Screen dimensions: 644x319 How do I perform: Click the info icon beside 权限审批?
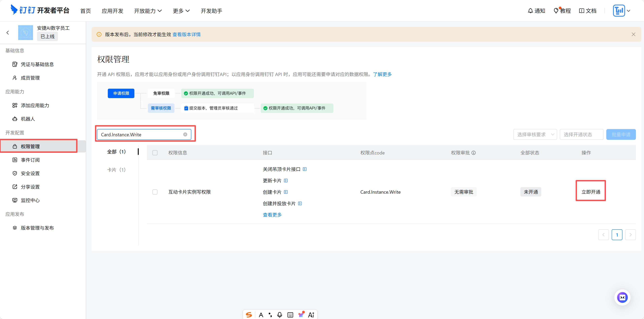(x=474, y=153)
